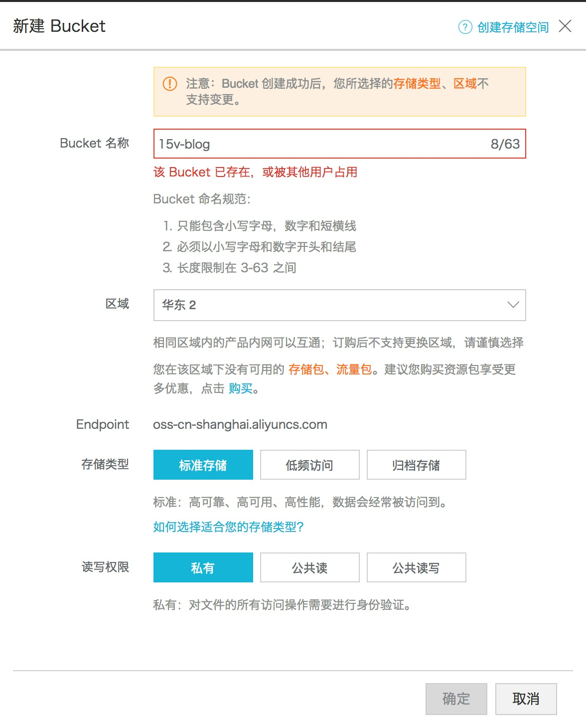
Task: Select the 归档存储 storage type
Action: (x=416, y=465)
